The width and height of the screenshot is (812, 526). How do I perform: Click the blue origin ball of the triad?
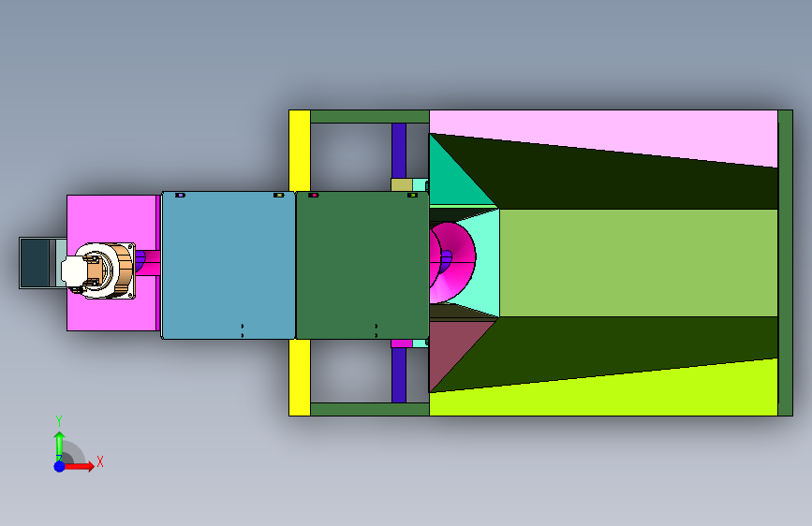[60, 466]
